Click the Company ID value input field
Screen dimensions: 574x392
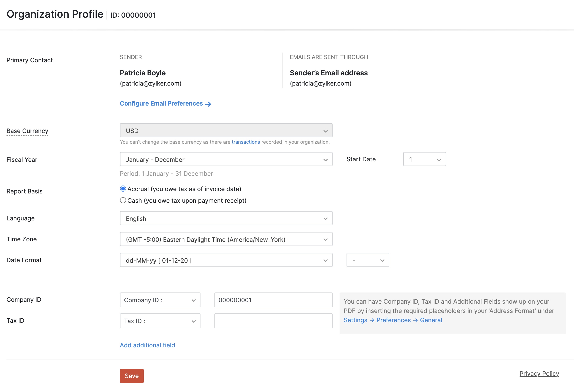(x=273, y=300)
